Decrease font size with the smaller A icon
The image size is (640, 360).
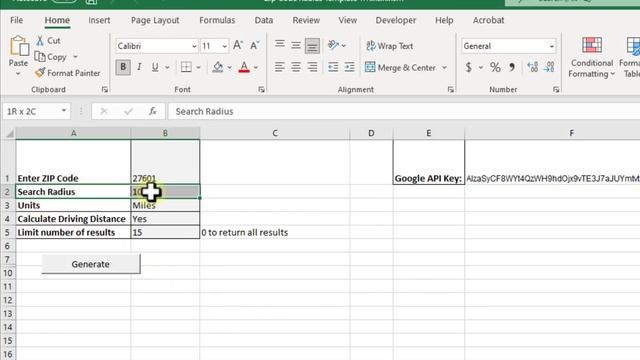point(254,46)
